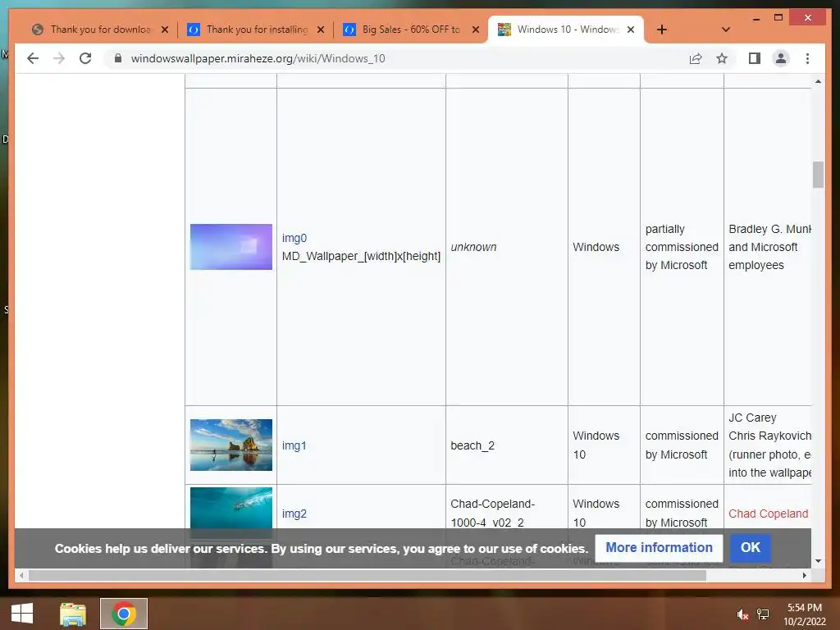
Task: Switch to 'Thank you for installing' tab
Action: (257, 30)
